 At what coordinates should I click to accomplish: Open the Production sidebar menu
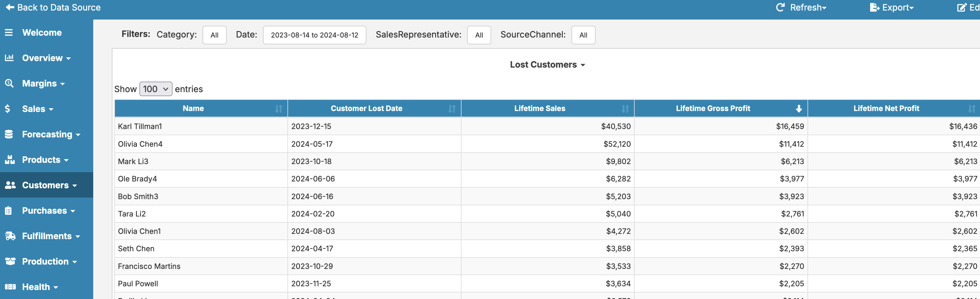(45, 262)
